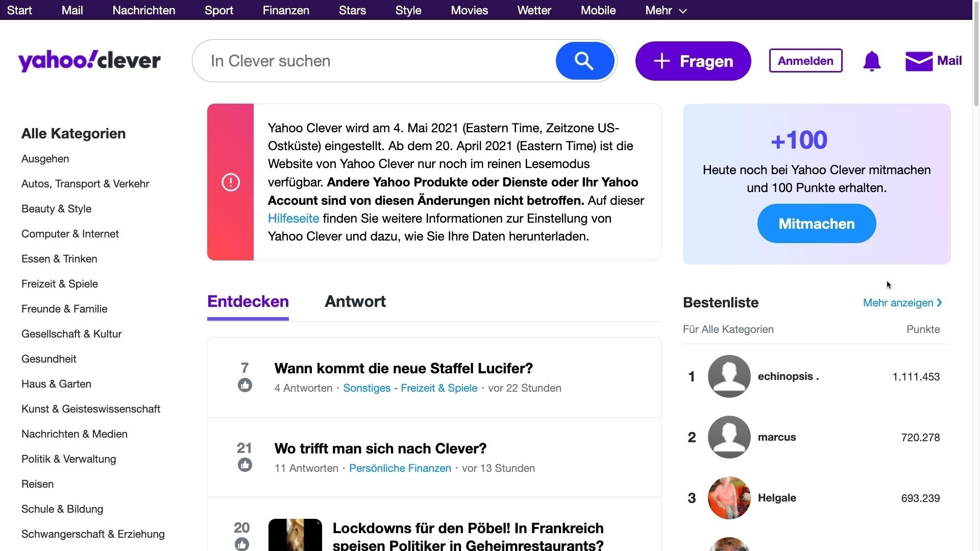Open Sonstiges - Freizeit & Spiele category link

click(410, 388)
